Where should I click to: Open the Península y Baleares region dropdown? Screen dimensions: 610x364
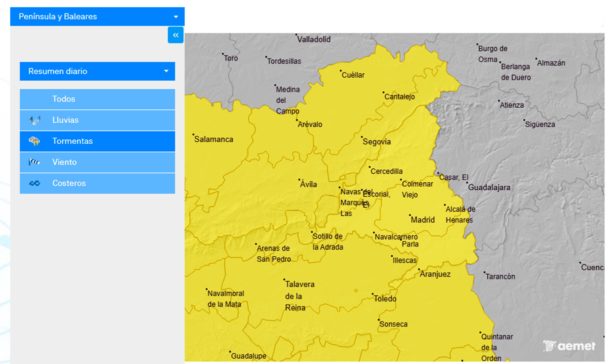click(97, 17)
